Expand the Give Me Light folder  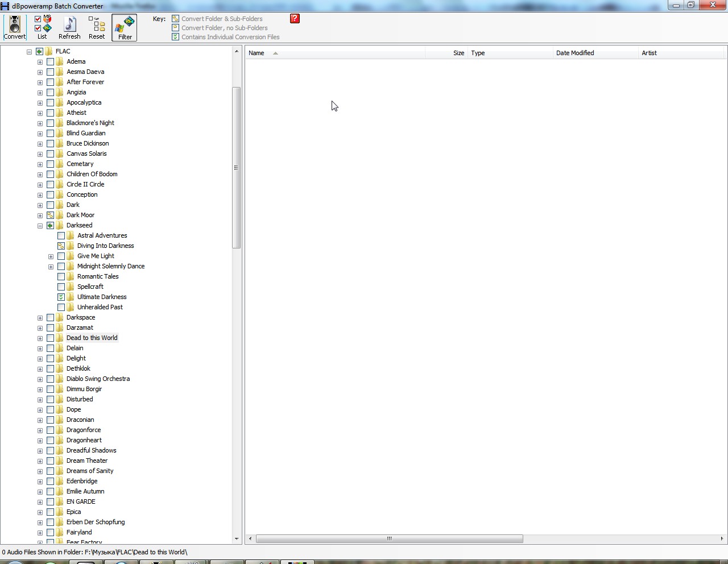51,256
